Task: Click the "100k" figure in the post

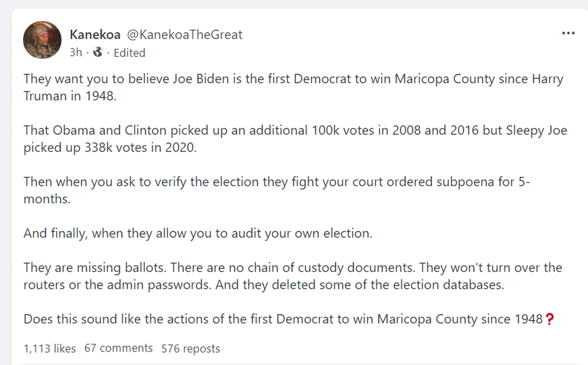Action: [x=325, y=130]
